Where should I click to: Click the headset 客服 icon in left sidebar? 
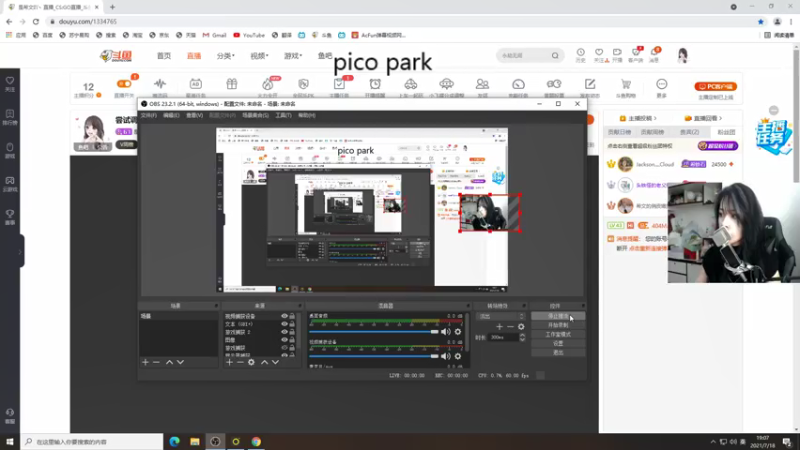coord(10,413)
